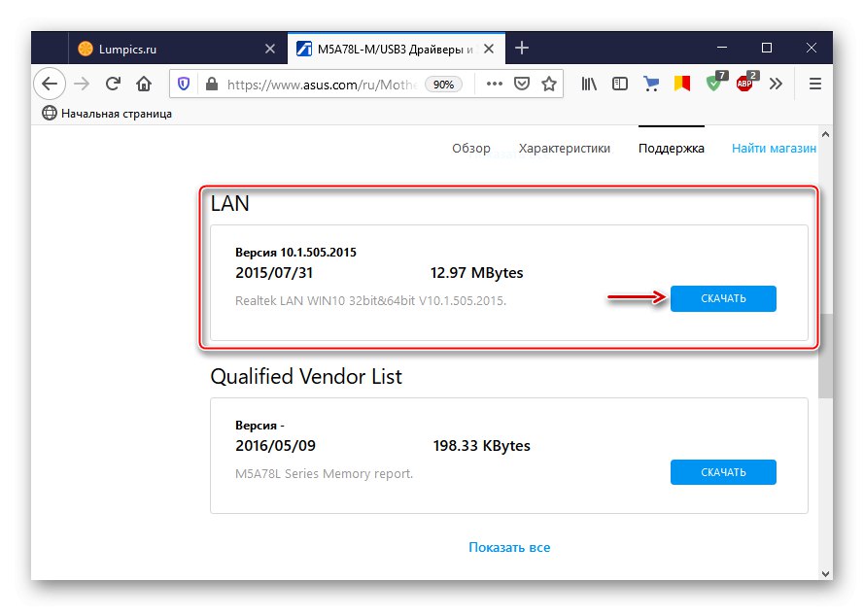Follow the Найти магазин link
Viewport: 864px width, 616px height.
(x=774, y=149)
